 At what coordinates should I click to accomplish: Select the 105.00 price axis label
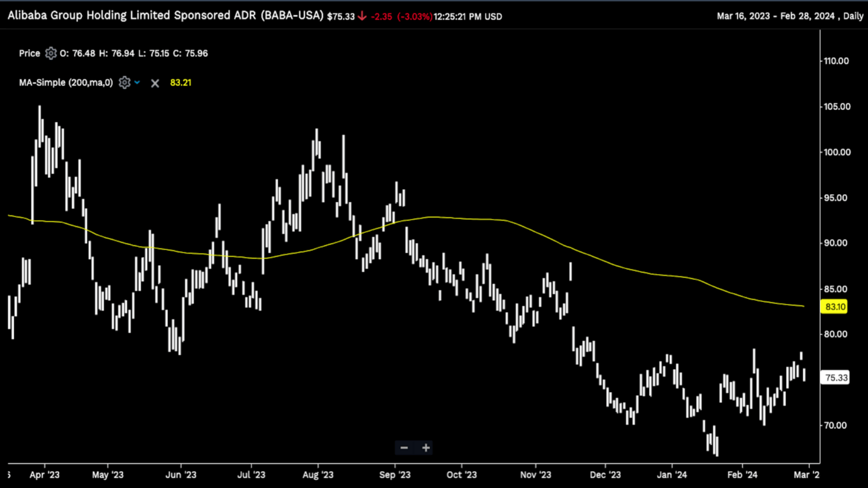click(x=836, y=107)
